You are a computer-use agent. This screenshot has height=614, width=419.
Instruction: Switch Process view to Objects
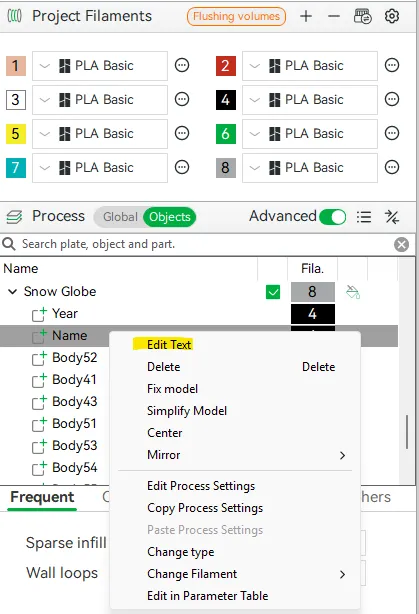pos(170,217)
